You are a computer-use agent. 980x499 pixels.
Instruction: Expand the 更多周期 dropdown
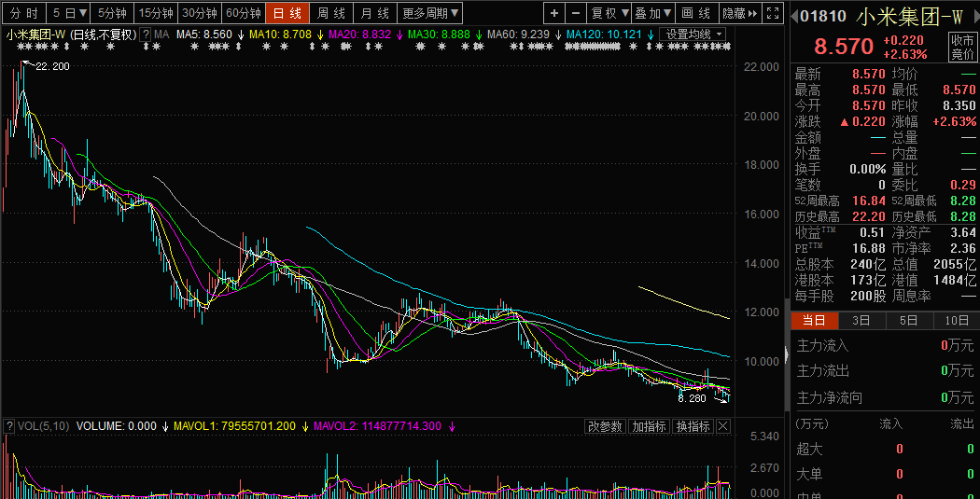(x=431, y=13)
